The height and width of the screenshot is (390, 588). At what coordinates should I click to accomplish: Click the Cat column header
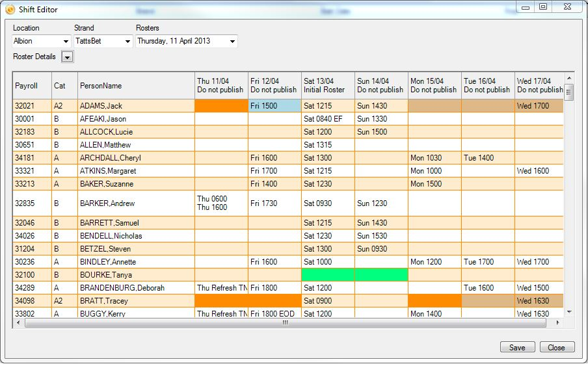coord(64,84)
